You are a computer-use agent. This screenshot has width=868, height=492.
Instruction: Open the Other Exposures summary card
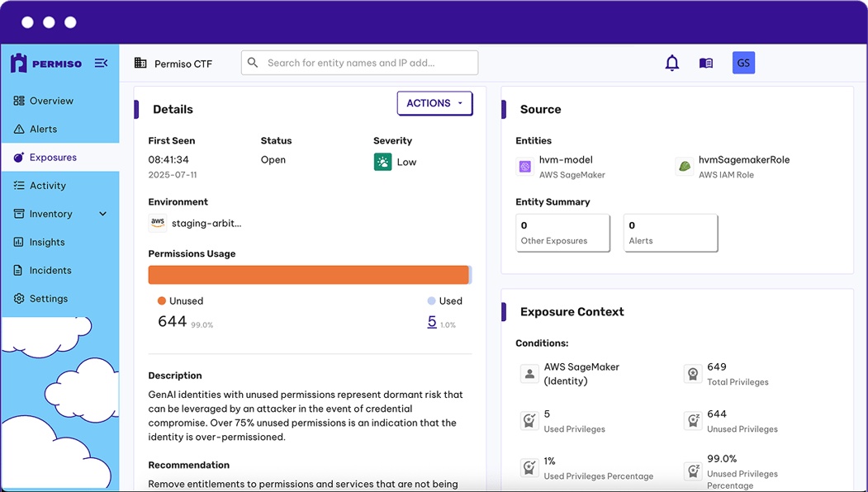(x=562, y=233)
